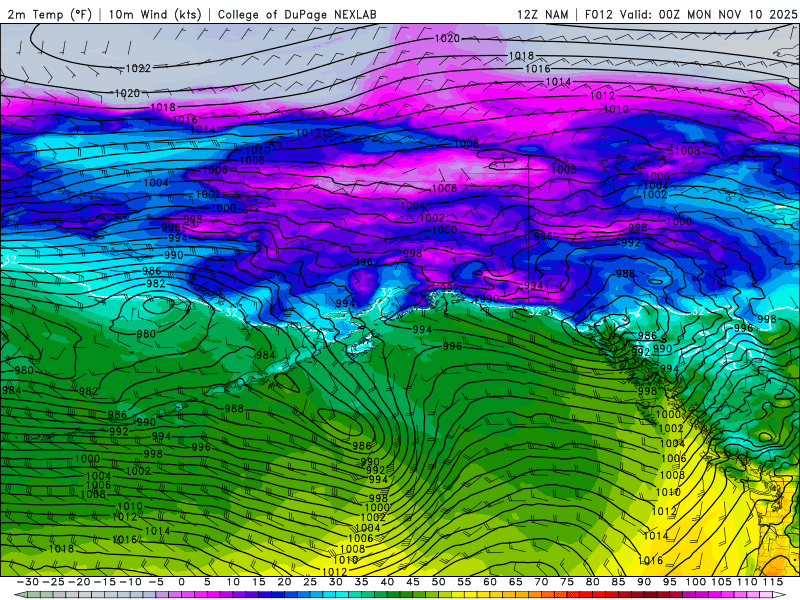Select the -25 label on the color scale
800x600 pixels.
(54, 582)
